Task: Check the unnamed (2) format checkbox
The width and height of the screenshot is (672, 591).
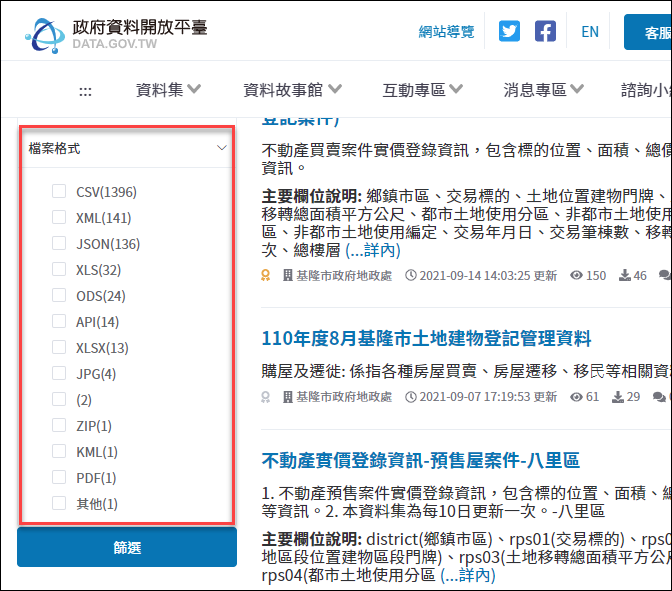Action: 59,399
